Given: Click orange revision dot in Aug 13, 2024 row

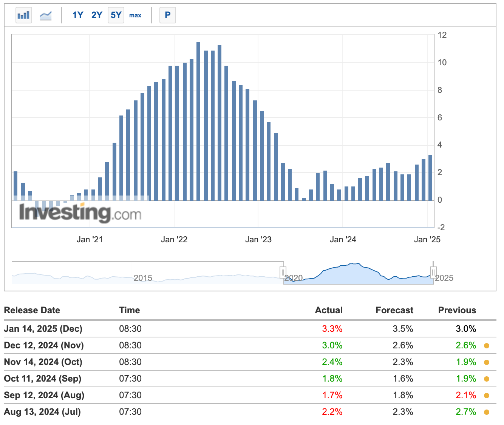Looking at the screenshot, I should click(487, 412).
